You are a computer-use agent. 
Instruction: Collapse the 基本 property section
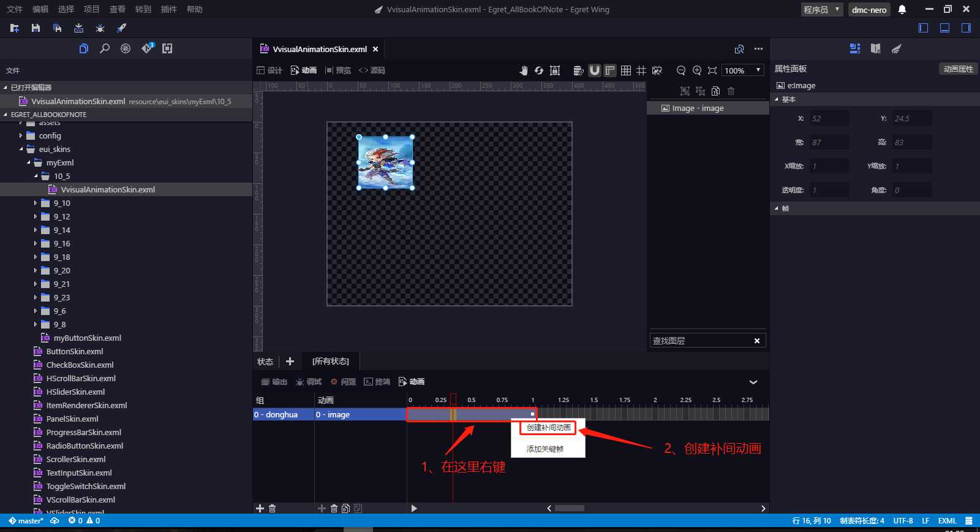pyautogui.click(x=777, y=99)
